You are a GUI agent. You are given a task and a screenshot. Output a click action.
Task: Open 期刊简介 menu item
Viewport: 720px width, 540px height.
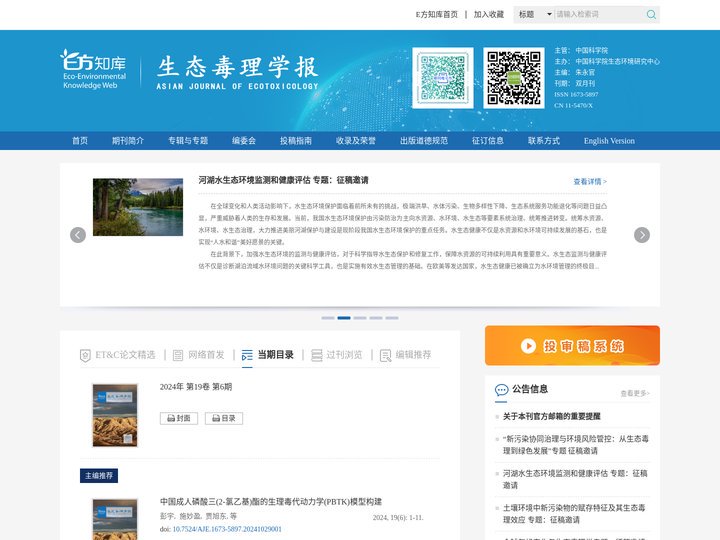coord(128,141)
